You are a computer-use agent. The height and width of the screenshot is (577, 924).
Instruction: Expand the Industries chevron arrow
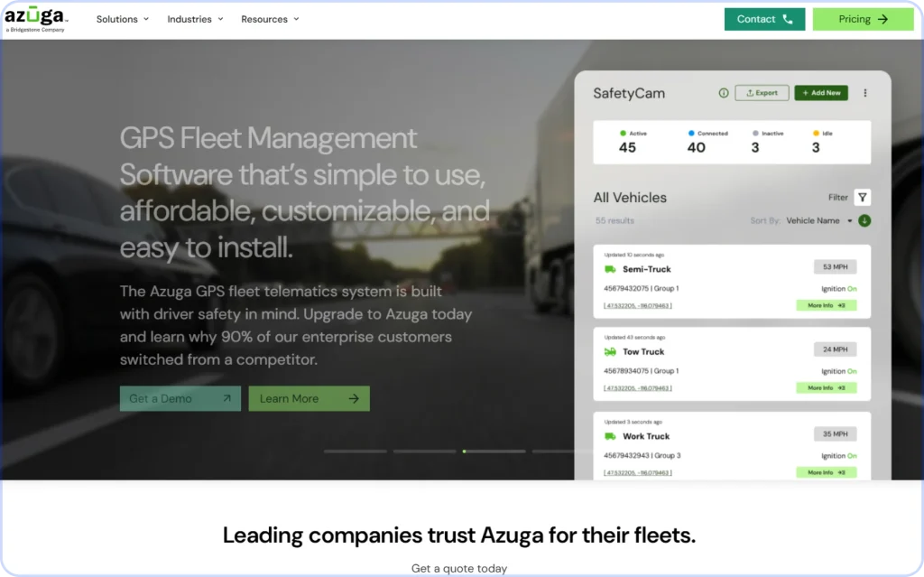click(x=220, y=19)
